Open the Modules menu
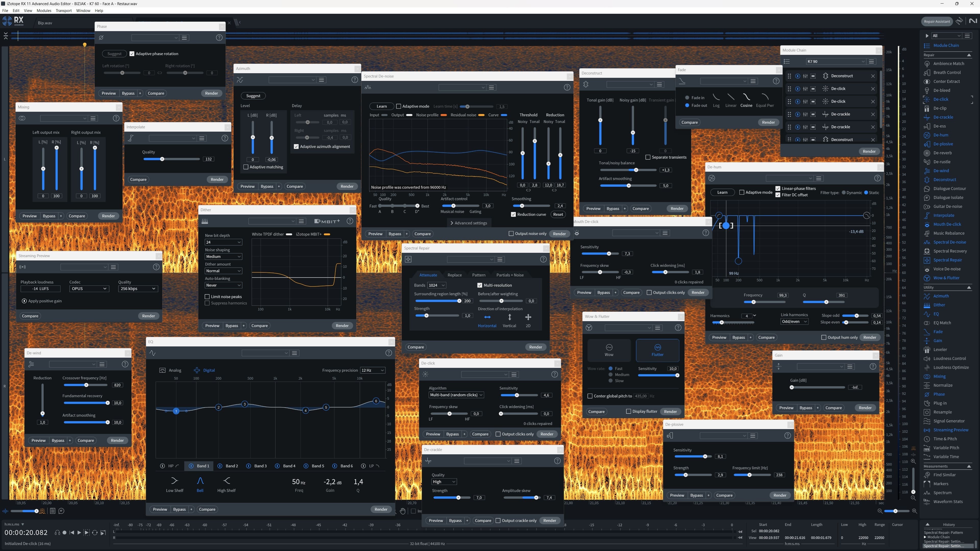 point(44,11)
